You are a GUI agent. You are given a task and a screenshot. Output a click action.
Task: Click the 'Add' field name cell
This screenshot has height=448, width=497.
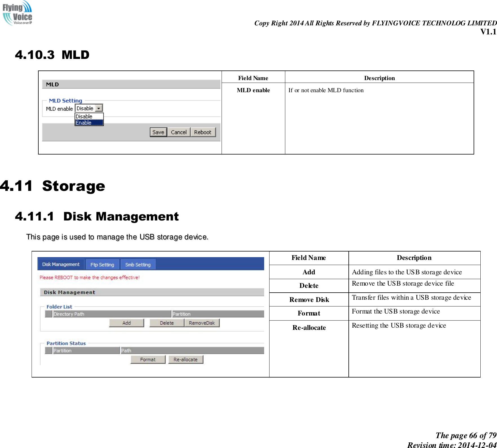(x=309, y=272)
